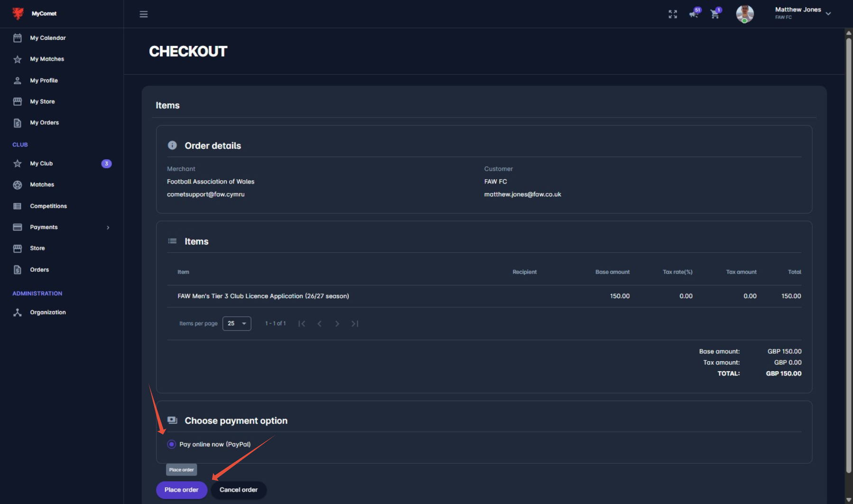Click the scrollbar down arrow
This screenshot has width=853, height=504.
click(x=849, y=500)
